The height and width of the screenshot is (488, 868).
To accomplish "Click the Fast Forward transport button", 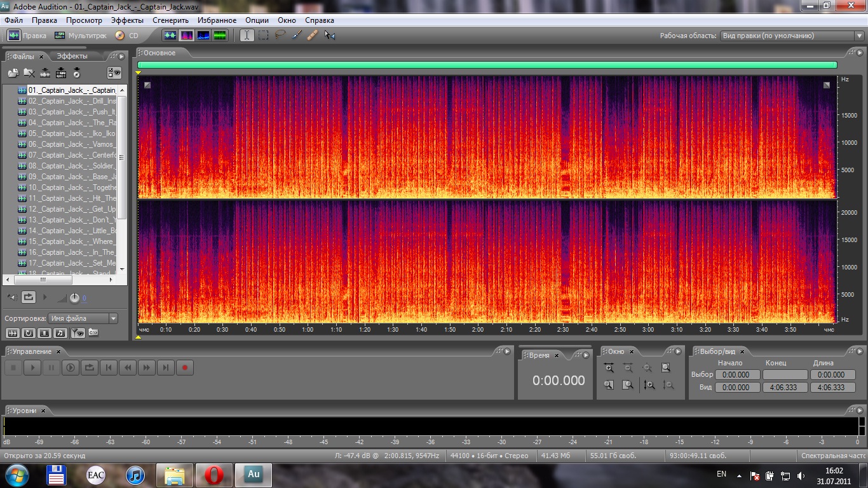I will (147, 367).
